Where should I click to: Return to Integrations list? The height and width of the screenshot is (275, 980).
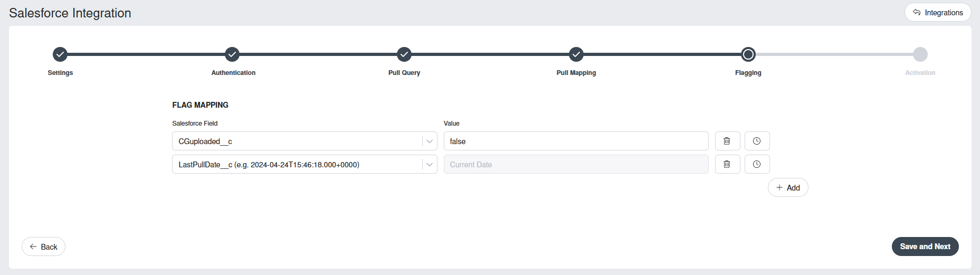pos(938,12)
